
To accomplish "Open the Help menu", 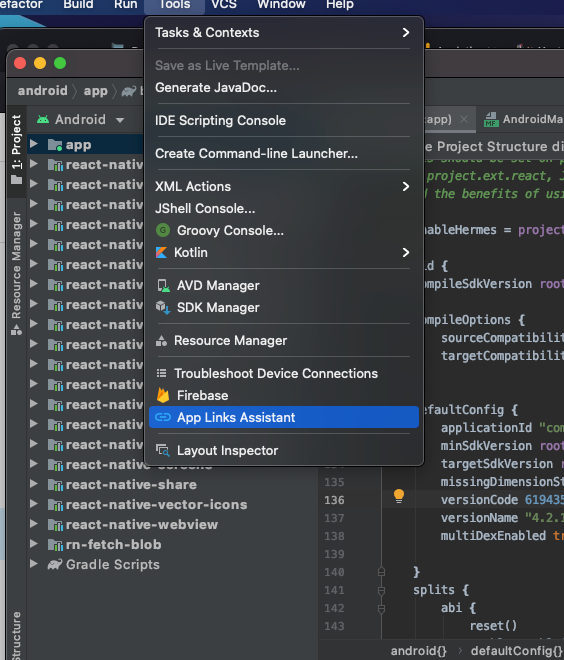I will click(x=340, y=5).
